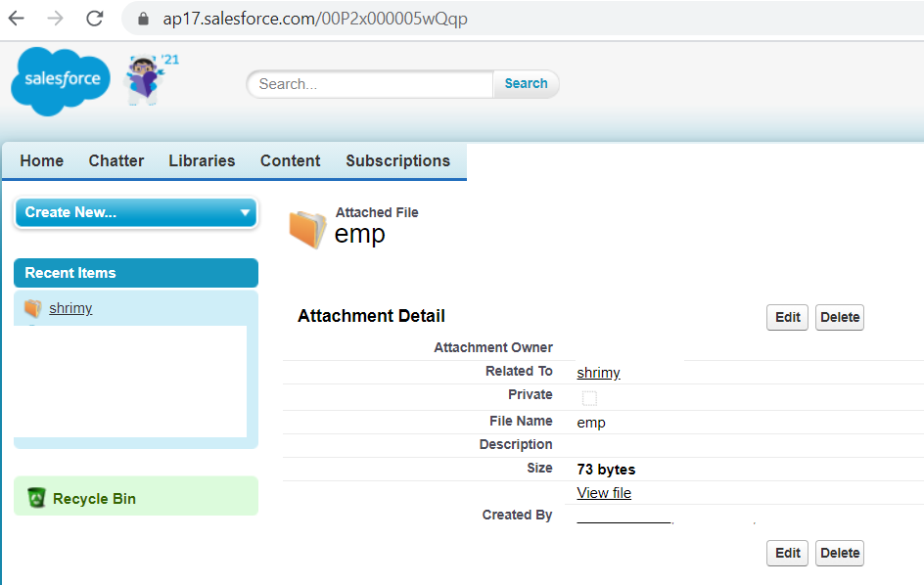Open the Content tab
The height and width of the screenshot is (585, 924).
[x=290, y=161]
